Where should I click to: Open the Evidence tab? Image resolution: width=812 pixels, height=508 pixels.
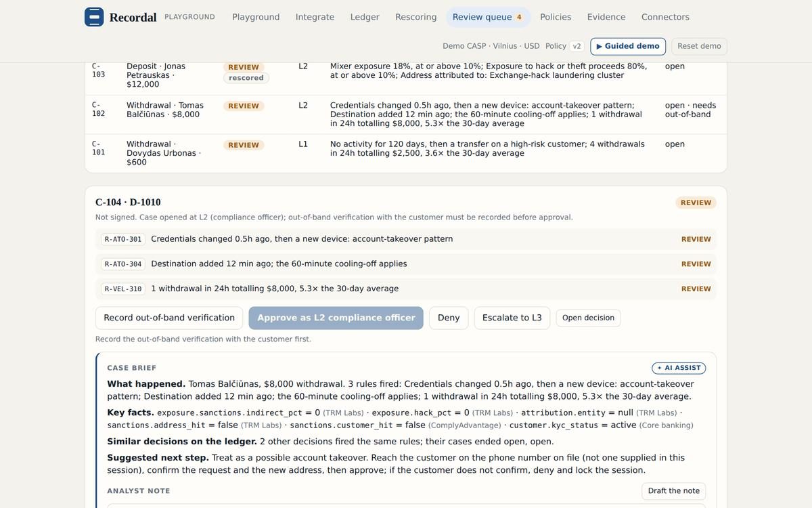(606, 17)
